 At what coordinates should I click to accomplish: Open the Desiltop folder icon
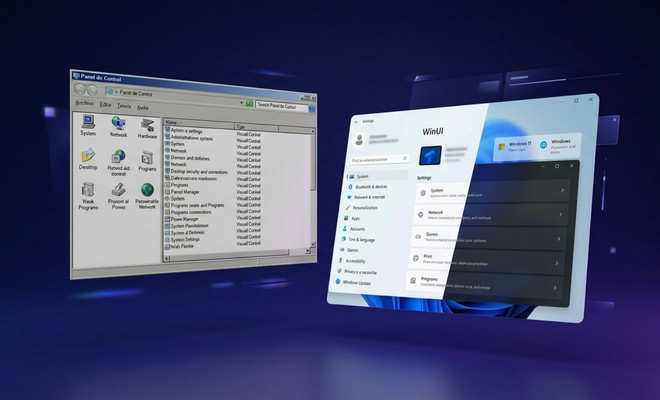(88, 159)
